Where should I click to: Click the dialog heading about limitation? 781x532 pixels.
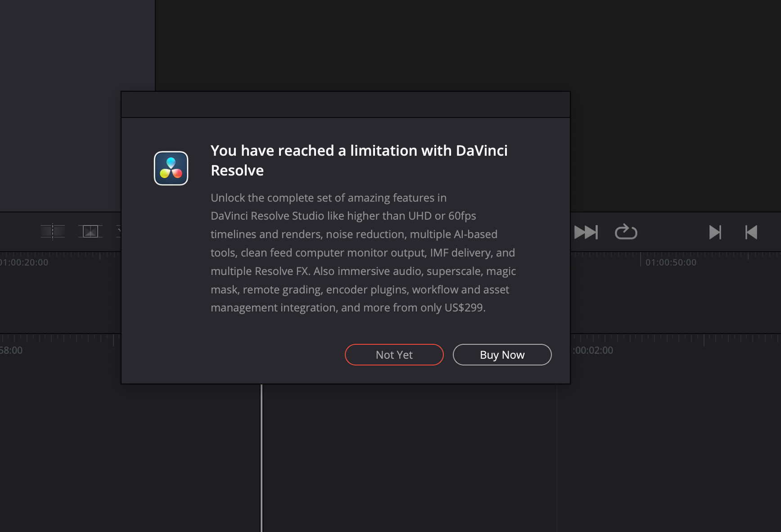coord(359,160)
